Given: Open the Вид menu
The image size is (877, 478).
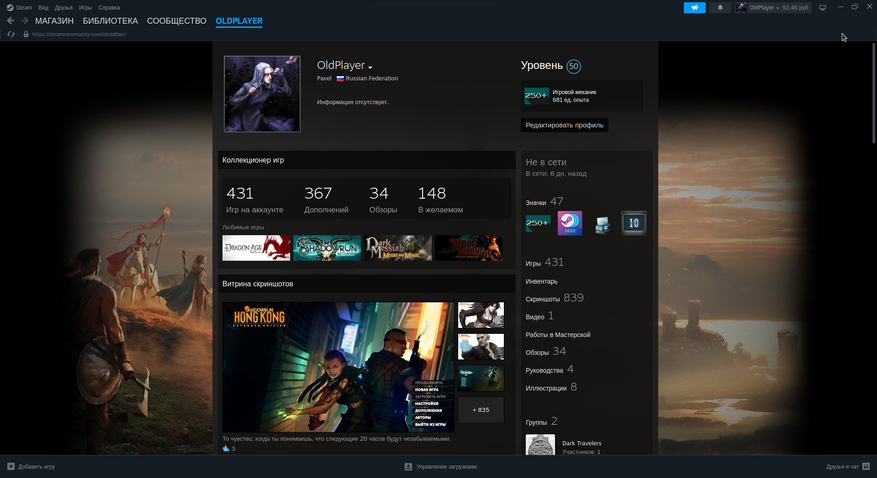Looking at the screenshot, I should (43, 8).
